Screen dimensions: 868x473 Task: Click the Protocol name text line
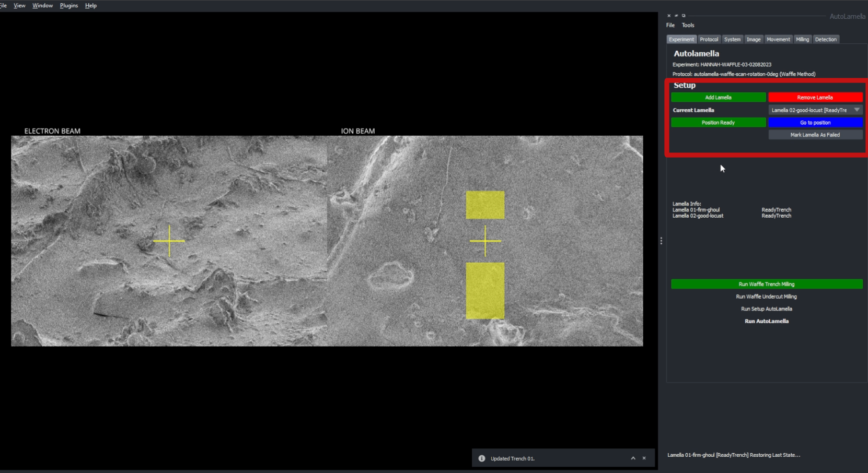coord(744,74)
